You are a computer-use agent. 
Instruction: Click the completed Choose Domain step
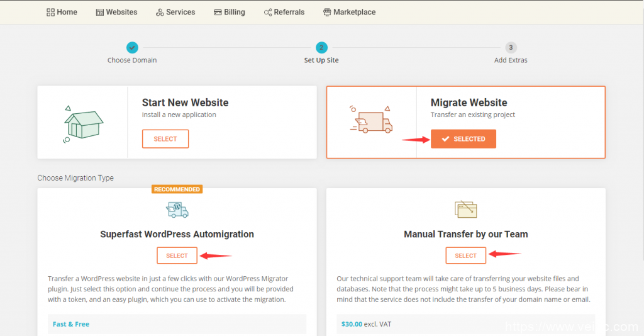(x=132, y=48)
